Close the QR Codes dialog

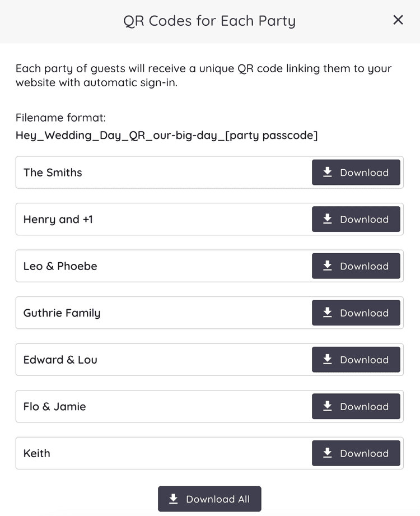click(398, 20)
